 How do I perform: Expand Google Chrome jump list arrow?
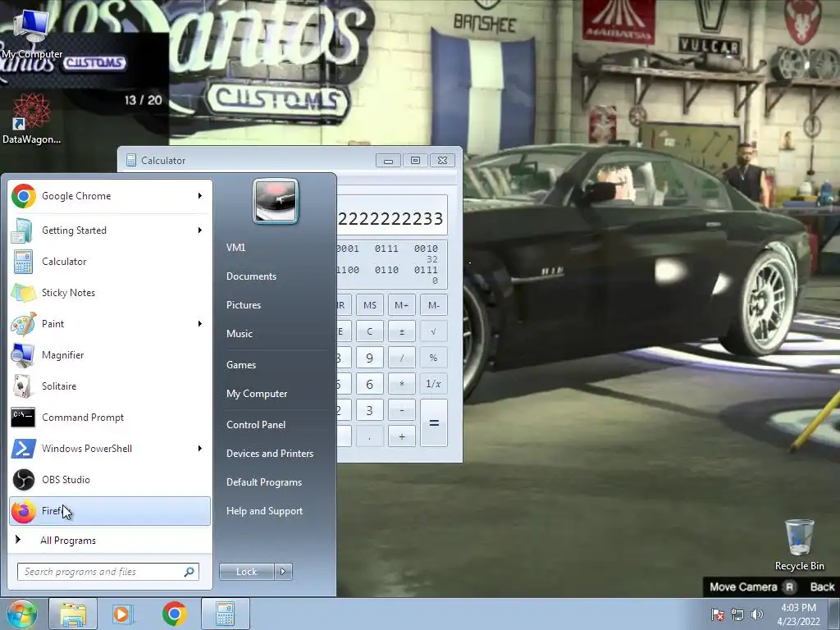point(200,196)
